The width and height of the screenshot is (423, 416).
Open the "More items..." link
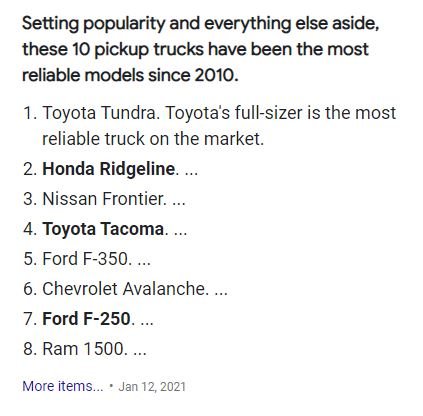click(63, 386)
